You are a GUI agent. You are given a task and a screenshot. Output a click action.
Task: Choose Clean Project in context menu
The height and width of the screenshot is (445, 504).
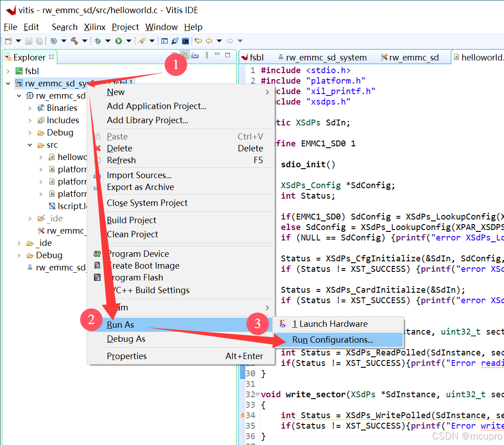[x=180, y=235]
